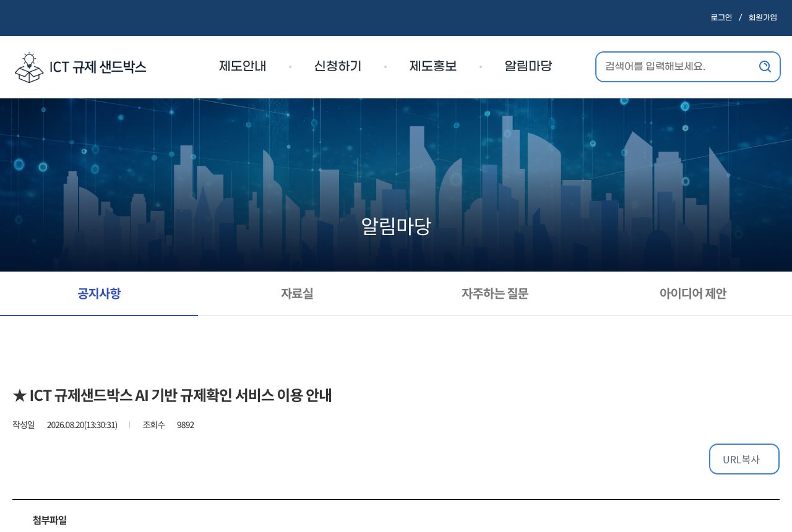Click the 작성일 label
This screenshot has width=792, height=532.
24,424
